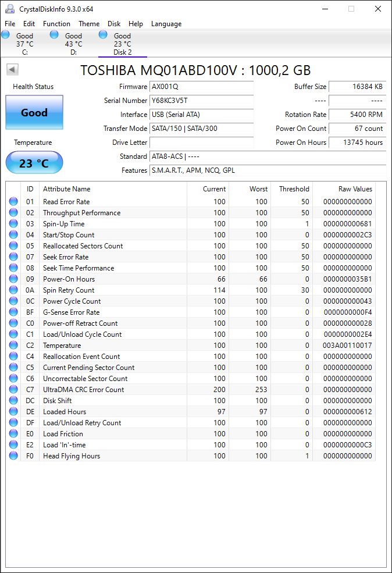Click status orb of Head Flying Hours row
392x573 pixels.
pos(13,455)
